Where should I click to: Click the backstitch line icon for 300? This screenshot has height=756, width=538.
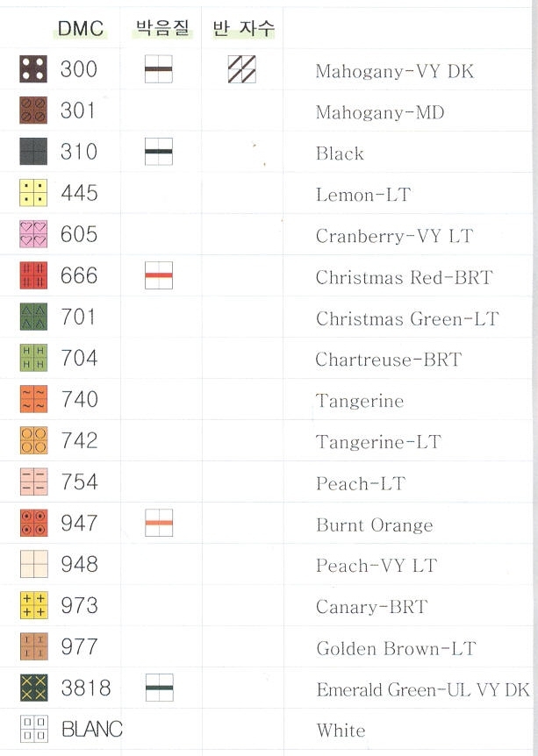(159, 69)
